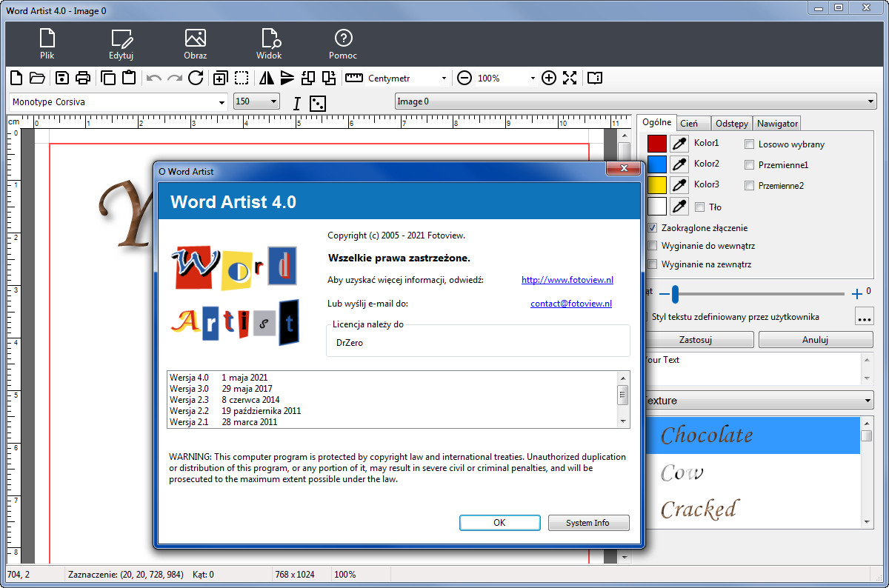This screenshot has height=588, width=889.
Task: Click the help book icon in toolbar
Action: pyautogui.click(x=595, y=78)
